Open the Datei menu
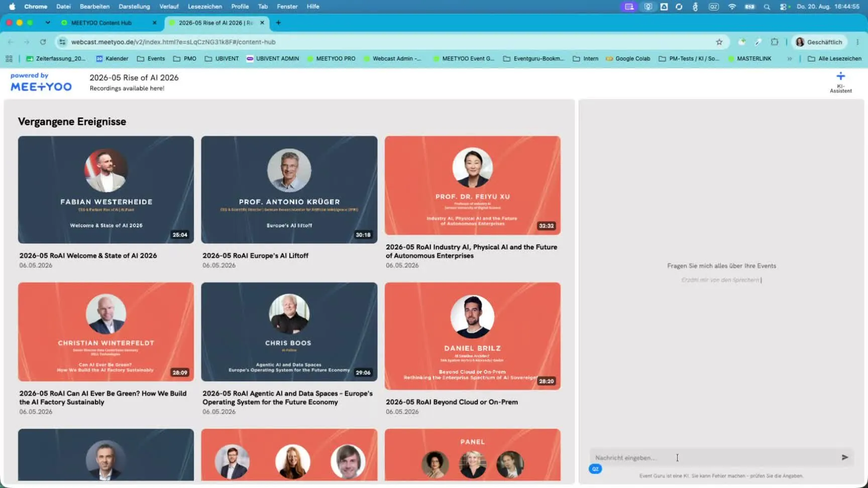Screen dimensions: 868x488 pyautogui.click(x=63, y=7)
